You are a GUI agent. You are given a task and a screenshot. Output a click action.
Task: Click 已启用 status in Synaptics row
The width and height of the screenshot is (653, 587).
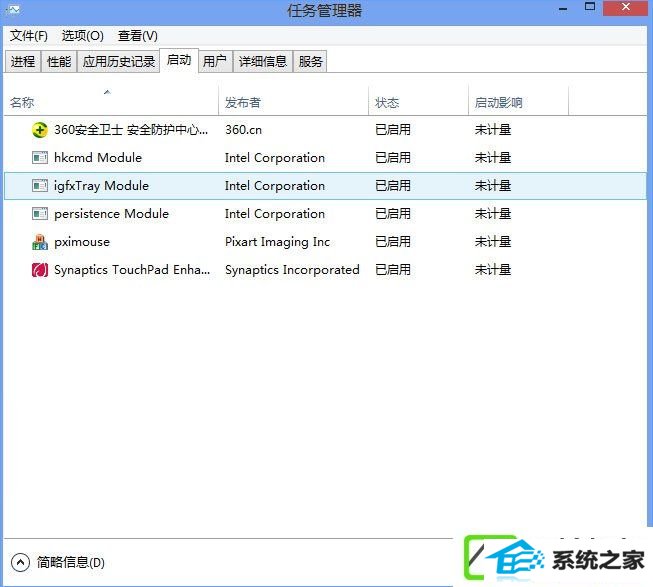[393, 270]
